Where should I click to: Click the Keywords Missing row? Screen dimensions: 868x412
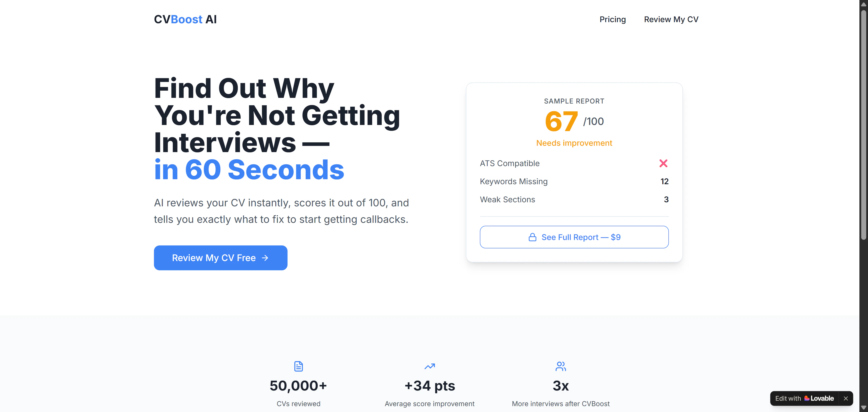574,181
